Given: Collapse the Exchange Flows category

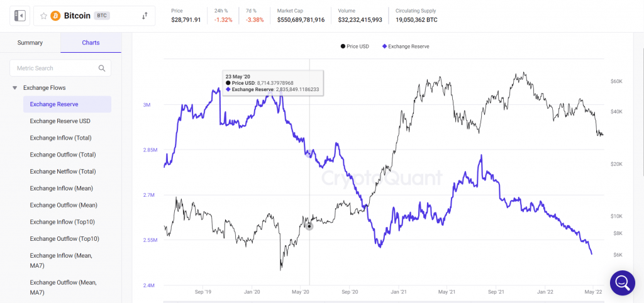Looking at the screenshot, I should pos(14,88).
